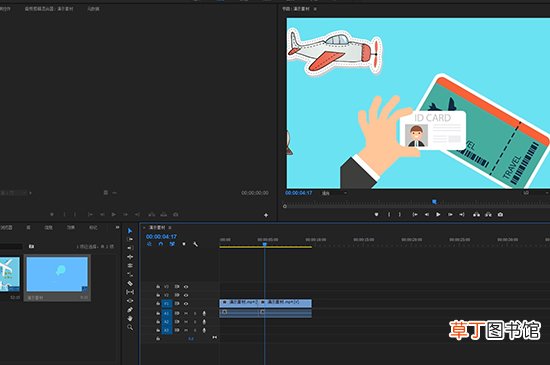This screenshot has width=550, height=365.
Task: Open program monitor zoom level dropdown
Action: [x=334, y=193]
